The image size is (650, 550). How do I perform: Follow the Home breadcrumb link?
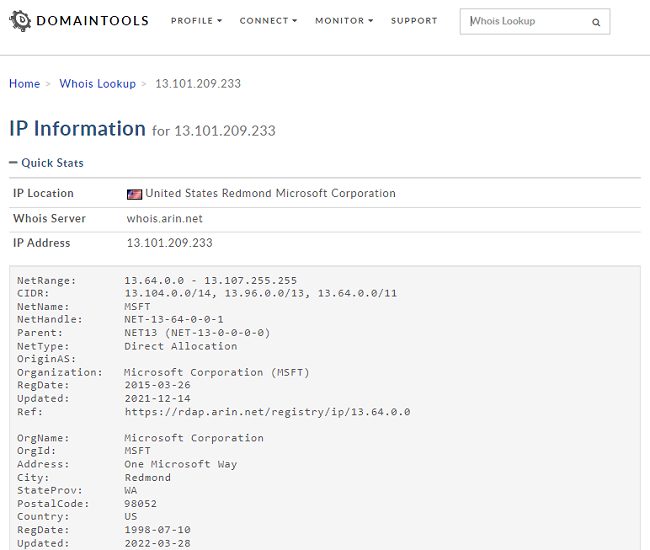(x=24, y=84)
